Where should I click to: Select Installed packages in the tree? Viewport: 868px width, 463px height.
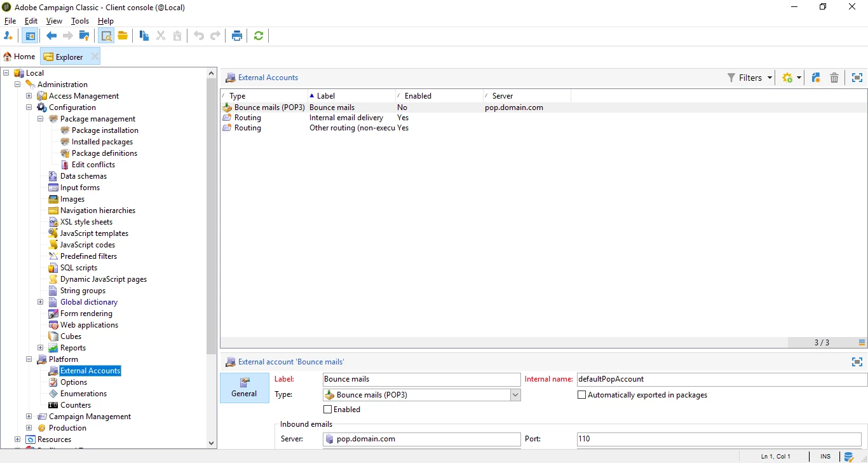pyautogui.click(x=102, y=142)
